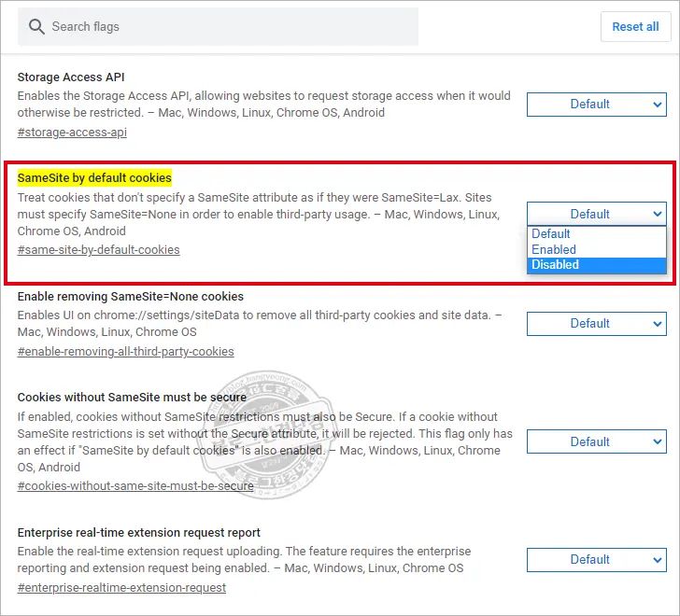Open the #same-site-by-default-cookies link
This screenshot has width=680, height=616.
click(98, 250)
